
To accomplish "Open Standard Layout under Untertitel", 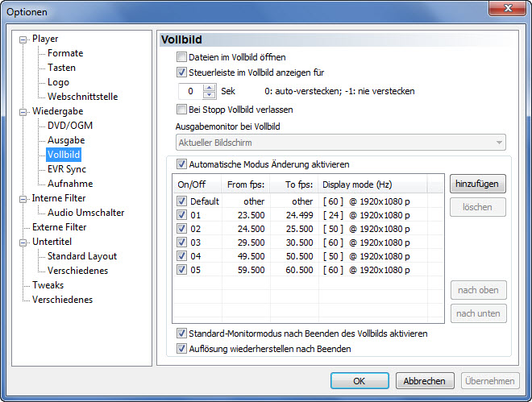I will (82, 256).
